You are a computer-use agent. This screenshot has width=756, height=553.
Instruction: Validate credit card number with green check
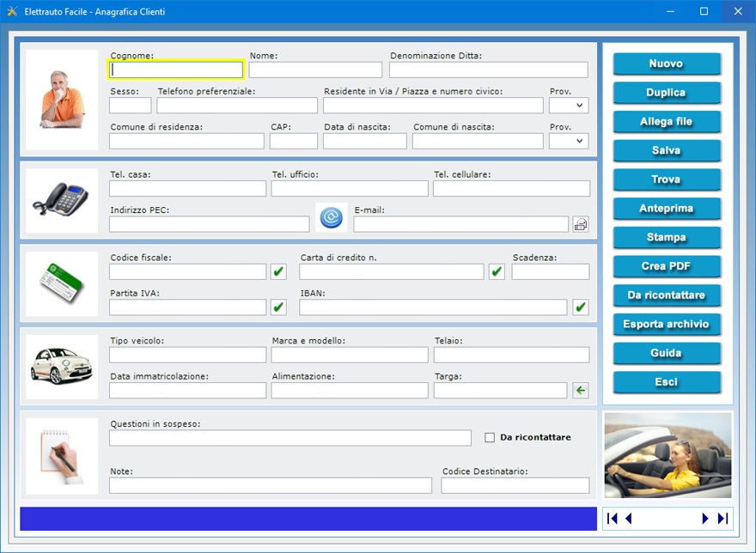tap(497, 272)
